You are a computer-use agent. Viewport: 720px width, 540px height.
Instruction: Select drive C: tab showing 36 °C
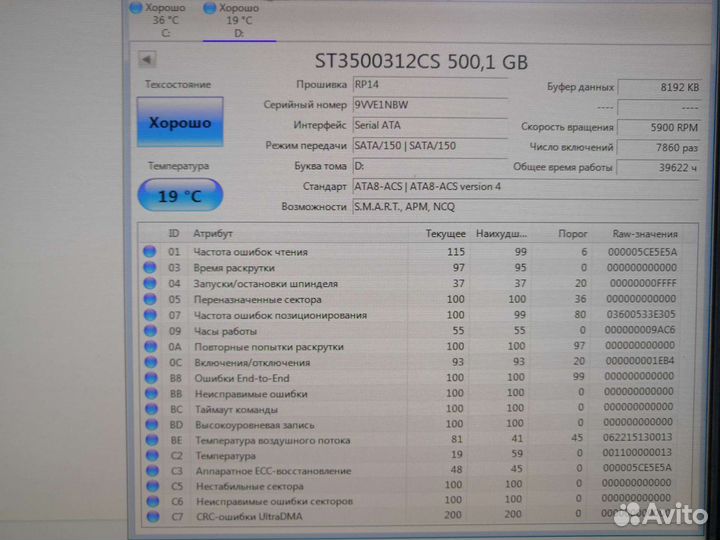pyautogui.click(x=158, y=20)
